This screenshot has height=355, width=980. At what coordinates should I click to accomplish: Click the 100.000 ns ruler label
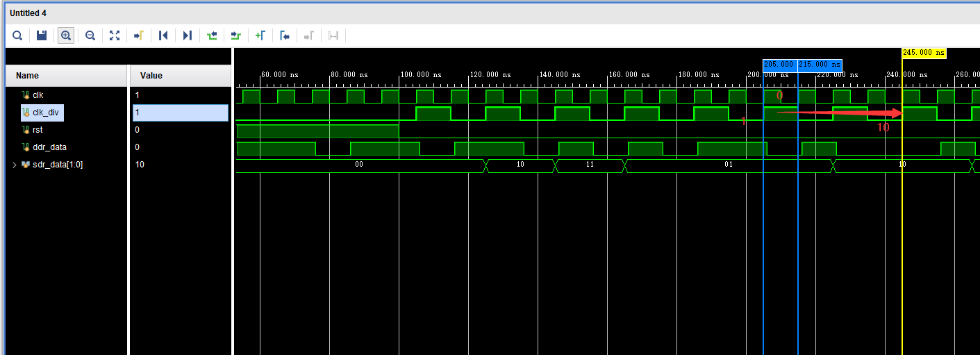point(421,74)
